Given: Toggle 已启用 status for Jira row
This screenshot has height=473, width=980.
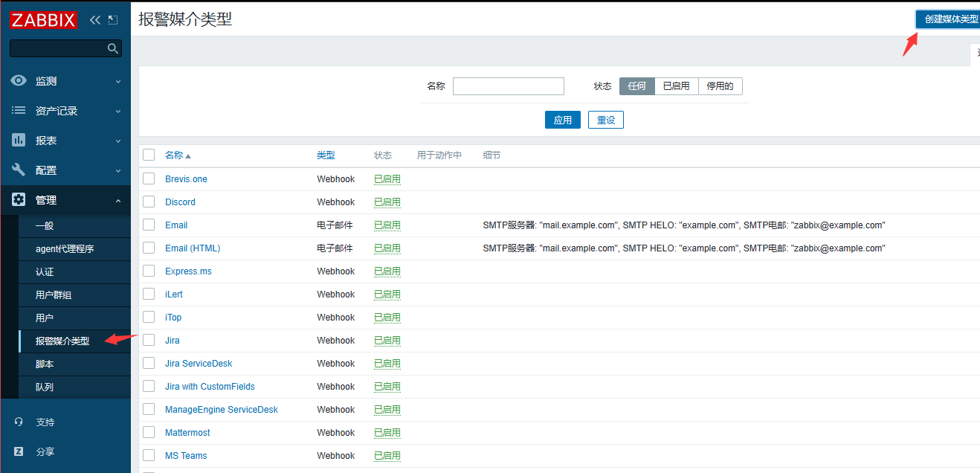Looking at the screenshot, I should [x=387, y=340].
